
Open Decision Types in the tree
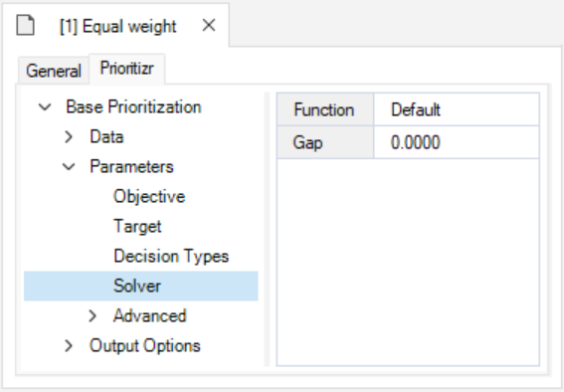(171, 257)
